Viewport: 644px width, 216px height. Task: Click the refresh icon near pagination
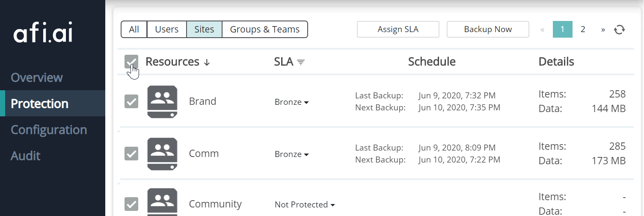619,30
